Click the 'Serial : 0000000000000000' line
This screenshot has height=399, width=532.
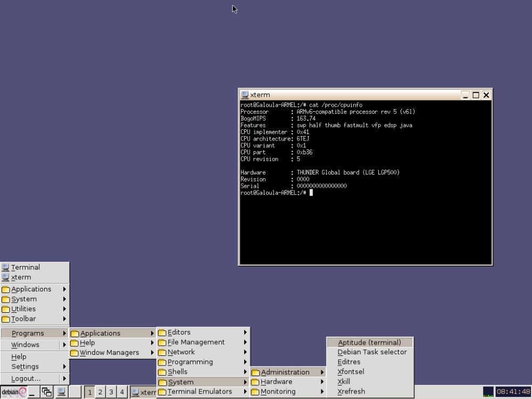[x=294, y=186]
